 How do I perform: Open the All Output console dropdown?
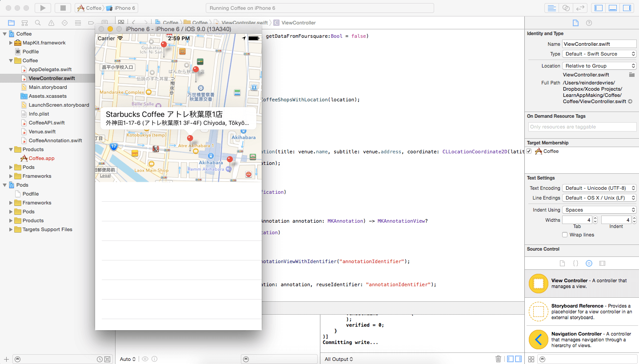tap(339, 359)
